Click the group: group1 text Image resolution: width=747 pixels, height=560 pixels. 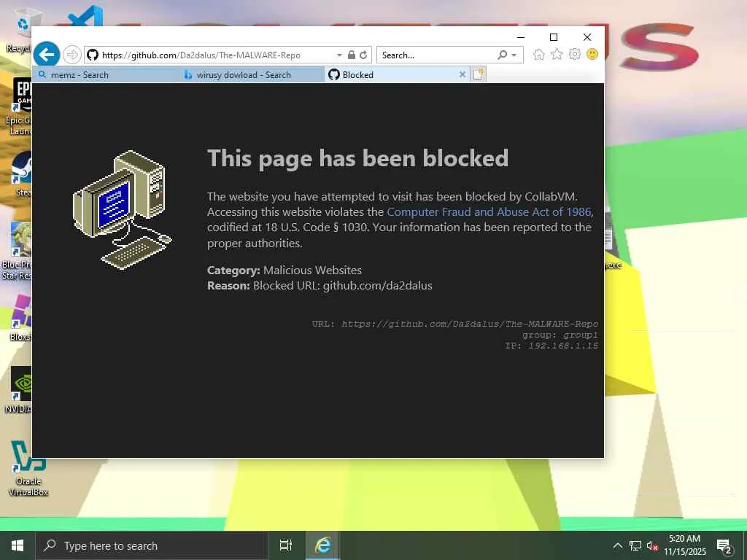(x=560, y=335)
